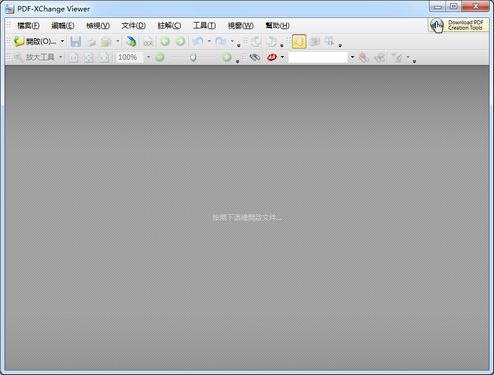Open the 工具(T) menu

point(204,25)
